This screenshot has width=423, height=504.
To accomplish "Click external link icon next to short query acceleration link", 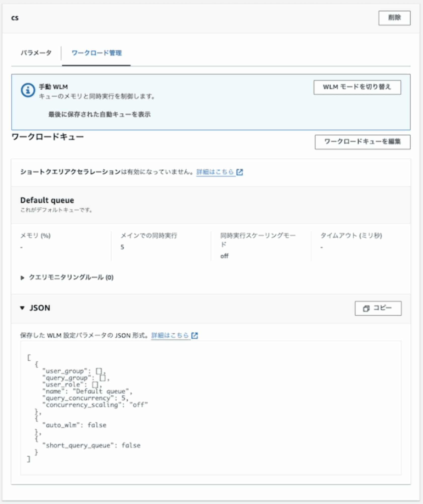I will tap(240, 172).
